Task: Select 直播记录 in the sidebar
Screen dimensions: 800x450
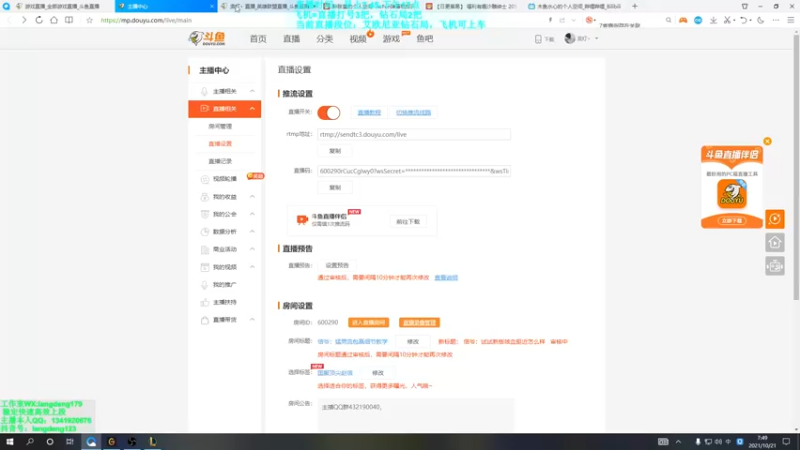Action: 220,161
